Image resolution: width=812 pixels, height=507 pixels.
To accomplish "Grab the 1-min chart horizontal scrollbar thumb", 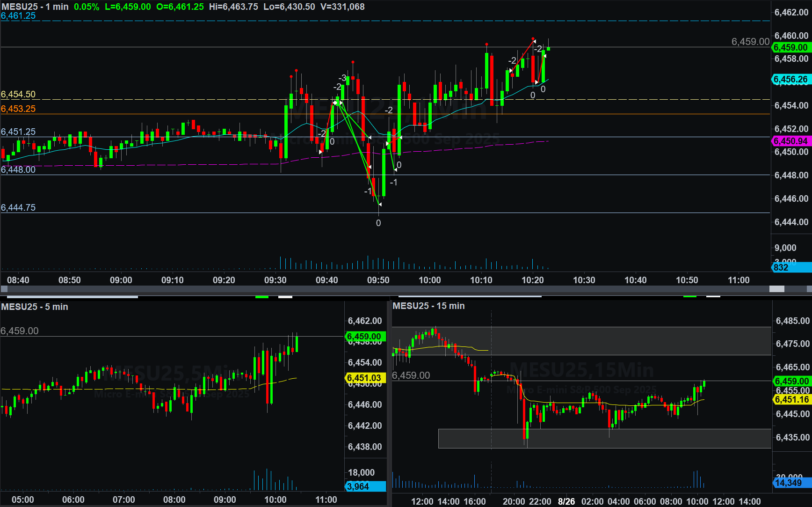I will click(x=776, y=289).
